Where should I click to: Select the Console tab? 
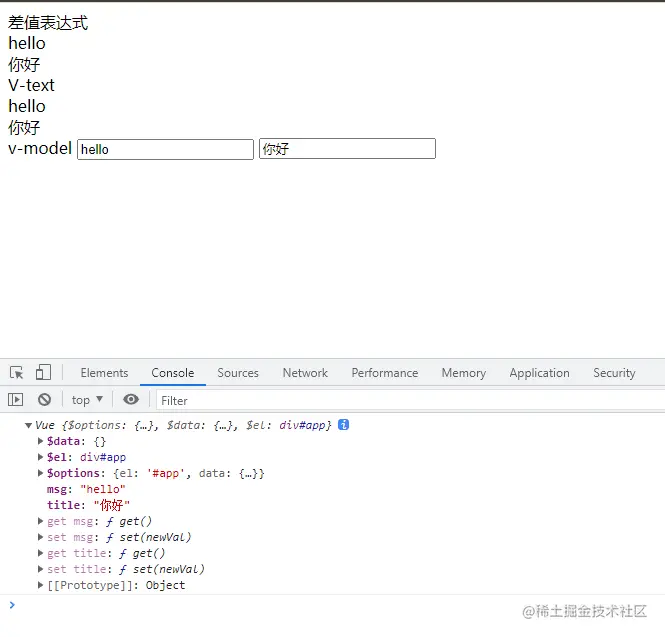tap(173, 373)
